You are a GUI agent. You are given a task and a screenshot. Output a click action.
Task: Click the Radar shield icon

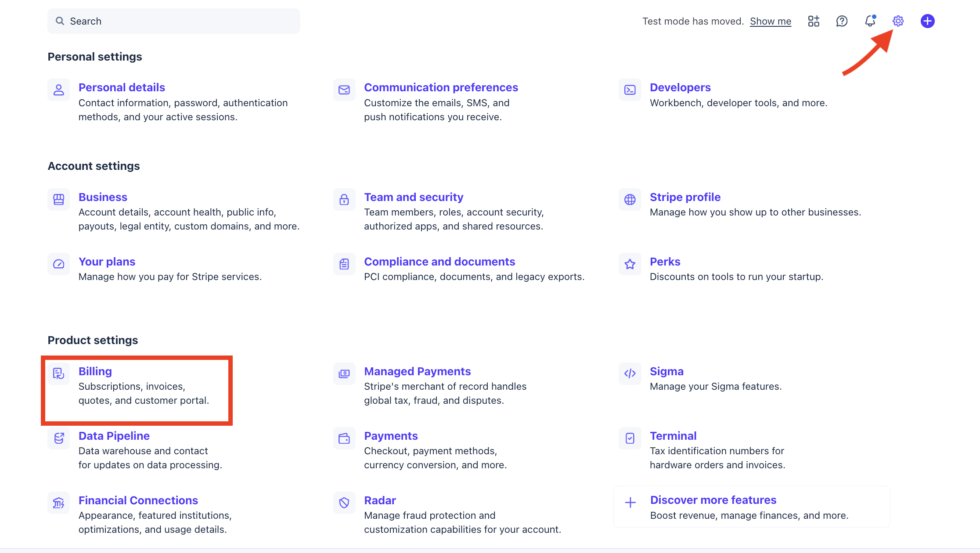pyautogui.click(x=344, y=503)
